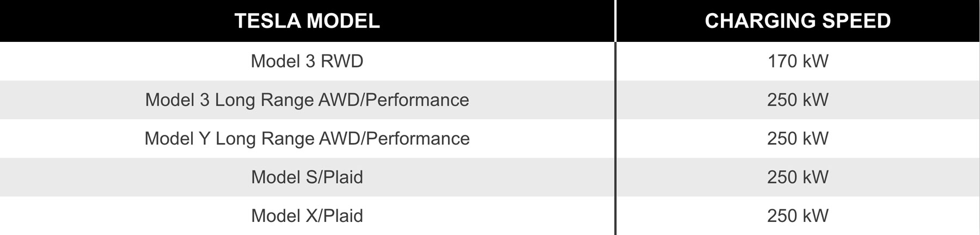Click Model 3 Long Range AWD/Performance text
Image resolution: width=980 pixels, height=235 pixels.
click(x=307, y=100)
